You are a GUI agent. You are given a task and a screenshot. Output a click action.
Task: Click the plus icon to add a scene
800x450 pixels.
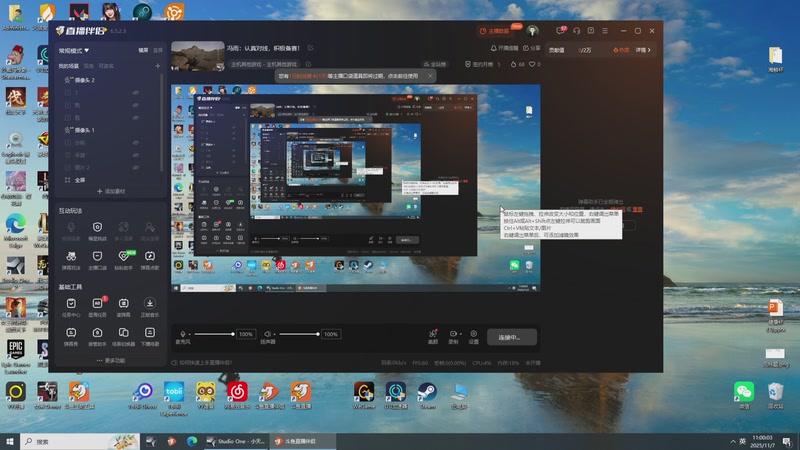pos(158,66)
